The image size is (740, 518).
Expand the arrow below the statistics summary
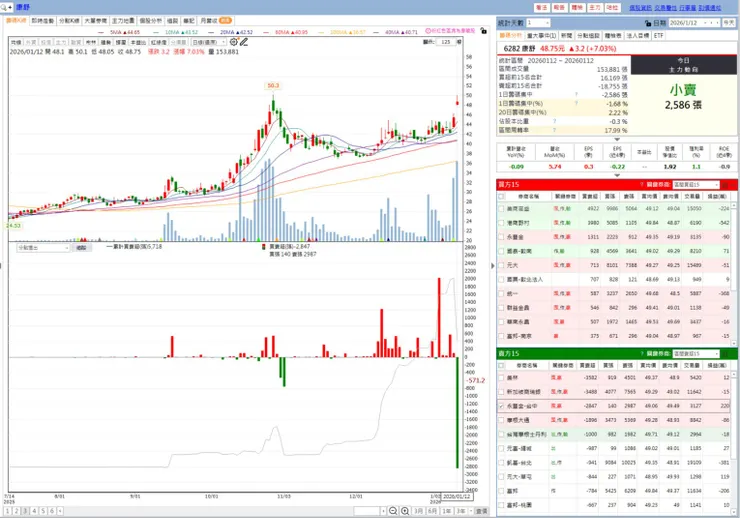click(x=617, y=140)
